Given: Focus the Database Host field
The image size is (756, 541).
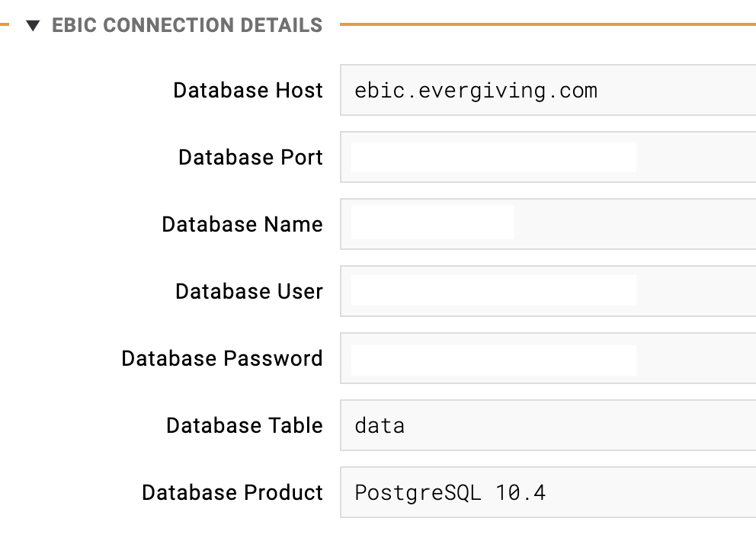Looking at the screenshot, I should (x=548, y=90).
